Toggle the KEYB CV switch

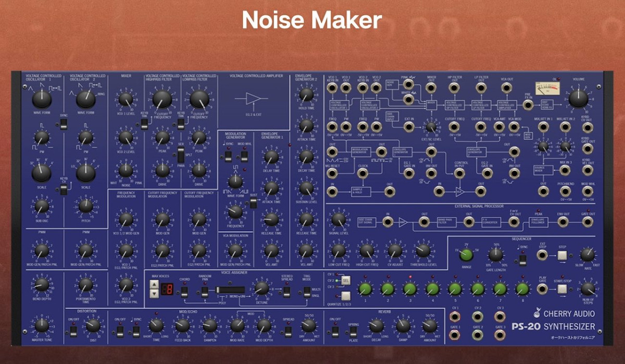pos(64,190)
